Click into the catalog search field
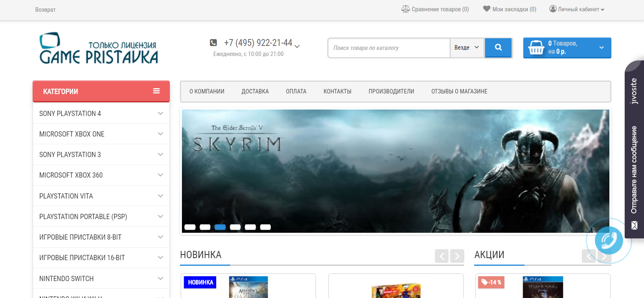This screenshot has width=644, height=298. (x=388, y=48)
